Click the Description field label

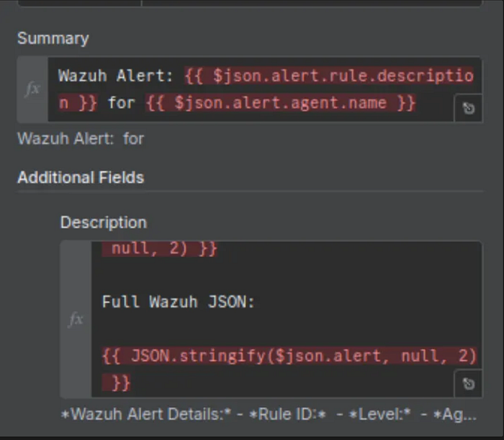104,223
